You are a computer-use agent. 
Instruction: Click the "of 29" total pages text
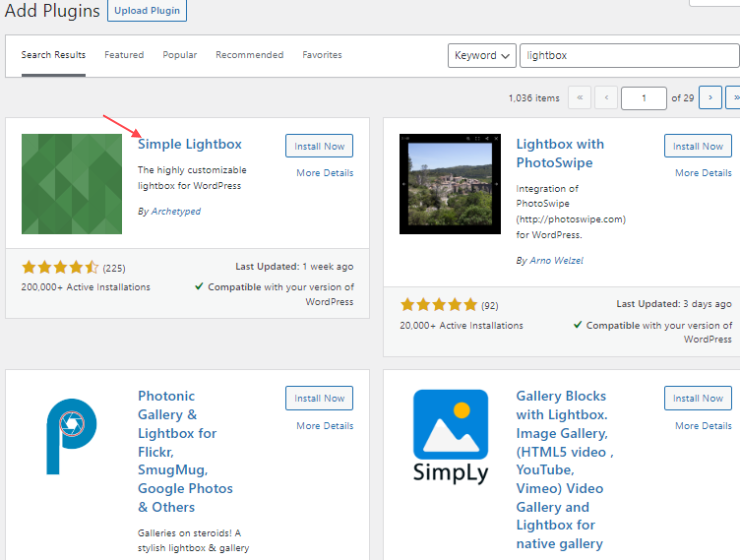coord(683,98)
